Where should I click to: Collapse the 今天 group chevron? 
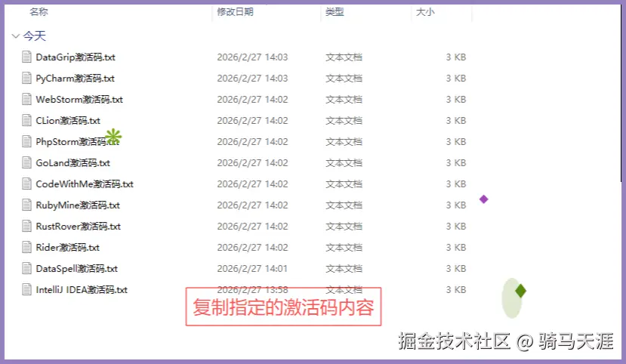(16, 36)
